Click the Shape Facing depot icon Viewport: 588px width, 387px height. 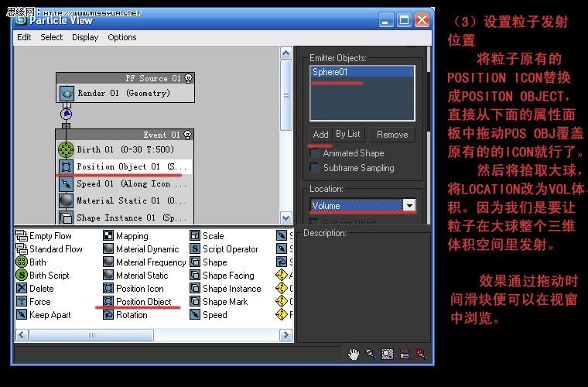195,276
